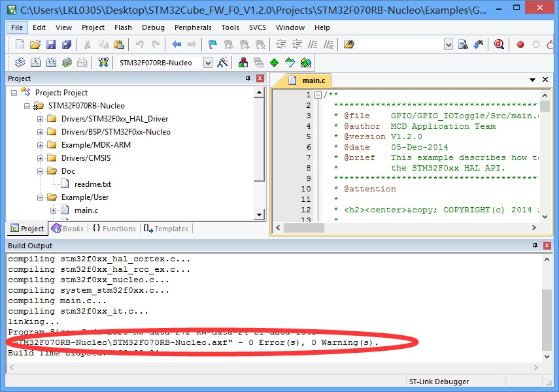Open the SVCS menu
Viewport: 559px width, 392px height.
(x=258, y=27)
